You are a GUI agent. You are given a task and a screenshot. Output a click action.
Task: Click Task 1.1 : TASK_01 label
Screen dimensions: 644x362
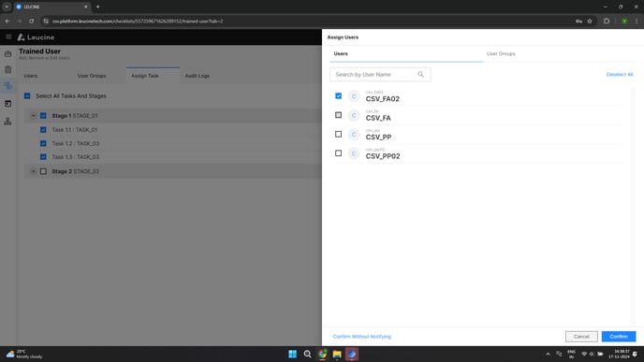click(x=74, y=130)
